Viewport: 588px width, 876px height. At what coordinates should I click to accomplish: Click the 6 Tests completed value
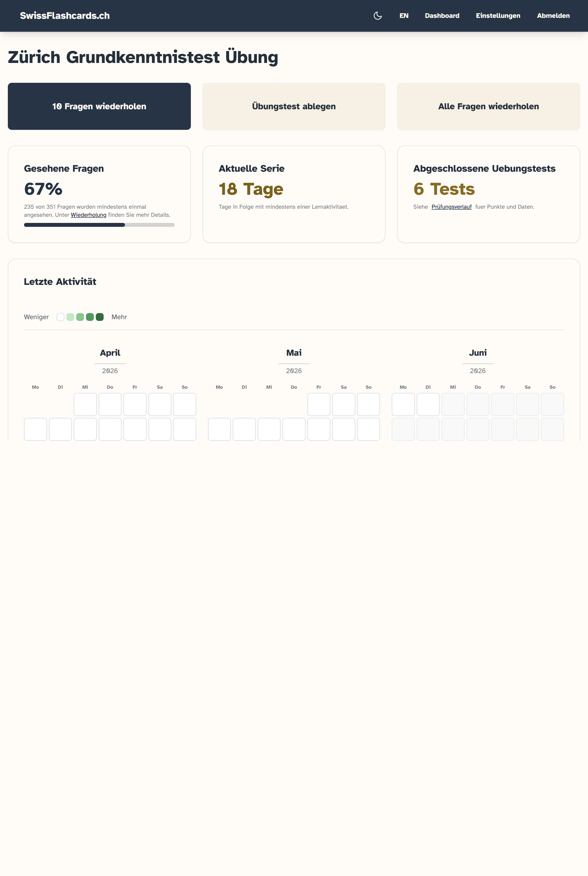click(x=444, y=189)
